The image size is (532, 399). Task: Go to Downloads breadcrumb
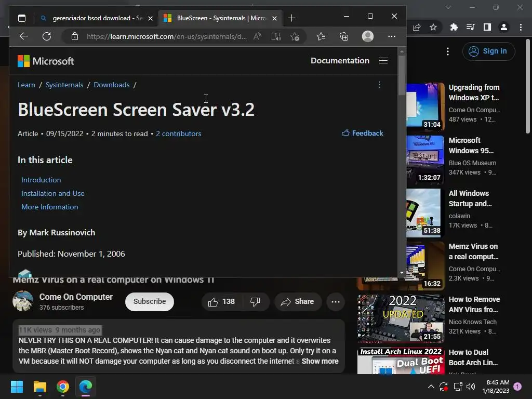coord(112,85)
